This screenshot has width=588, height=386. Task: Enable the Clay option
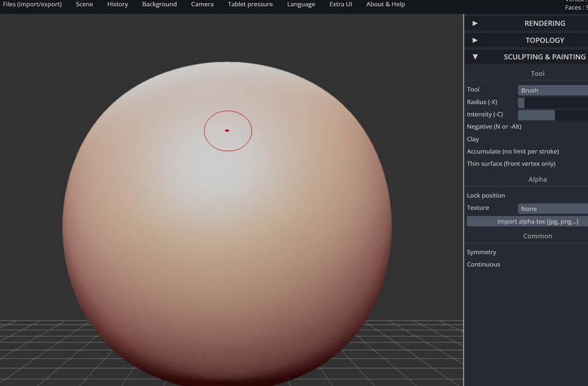coord(473,139)
